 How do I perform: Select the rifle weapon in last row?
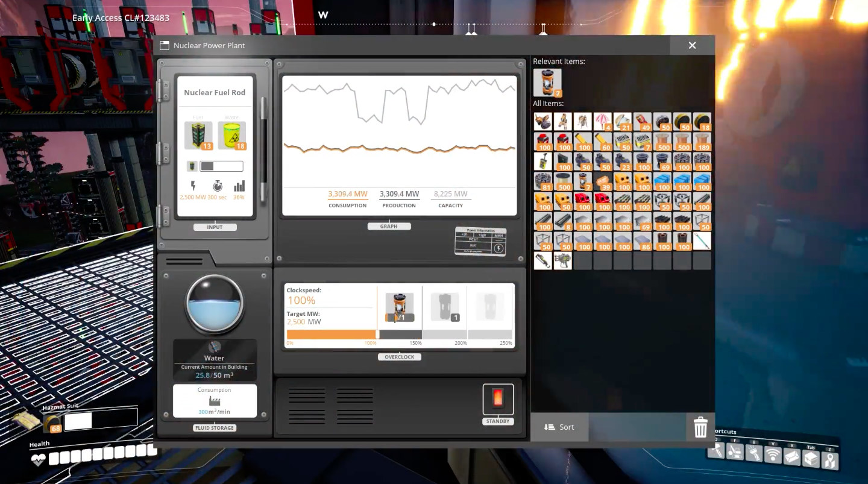tap(542, 261)
